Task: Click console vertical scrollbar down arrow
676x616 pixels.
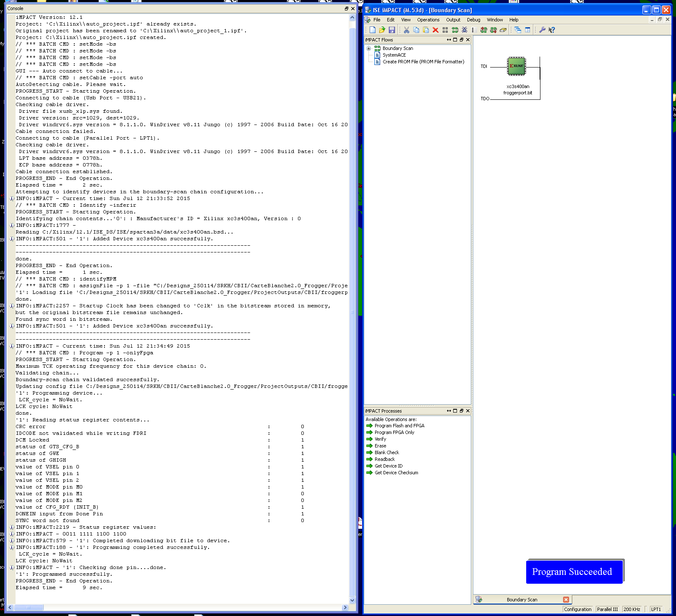Action: pos(352,600)
